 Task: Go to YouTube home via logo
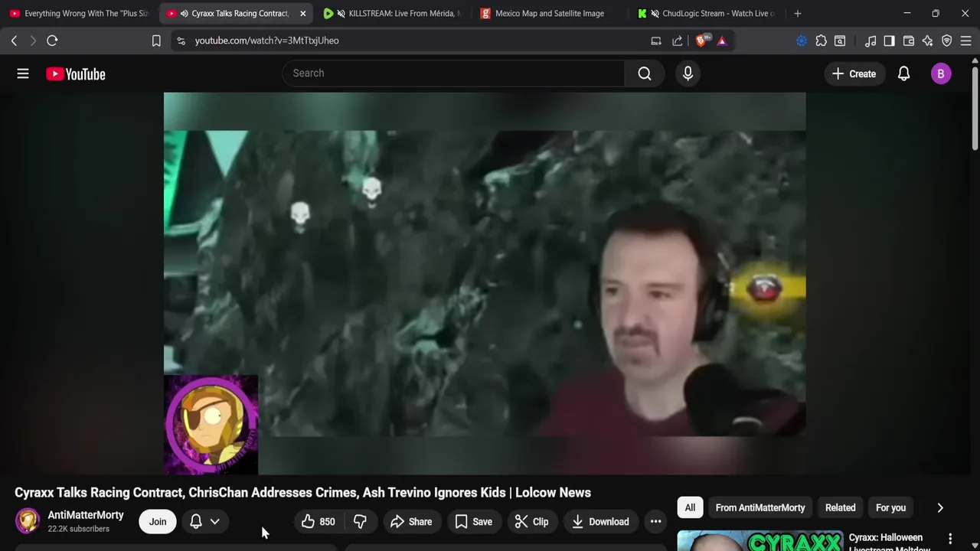click(x=75, y=73)
